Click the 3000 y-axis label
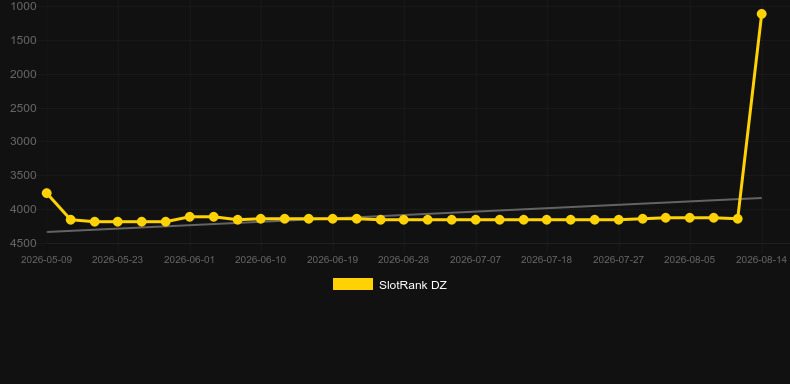 tap(24, 142)
